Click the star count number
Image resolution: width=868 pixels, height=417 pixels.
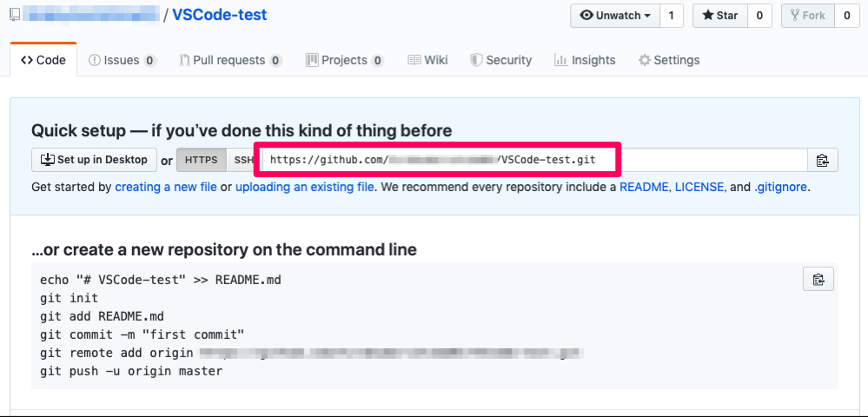[x=759, y=16]
